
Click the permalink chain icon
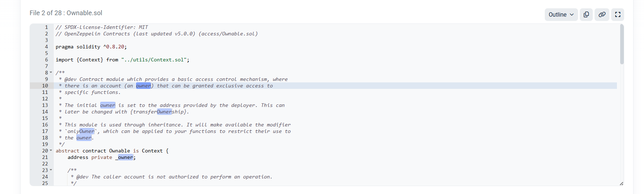click(x=602, y=14)
